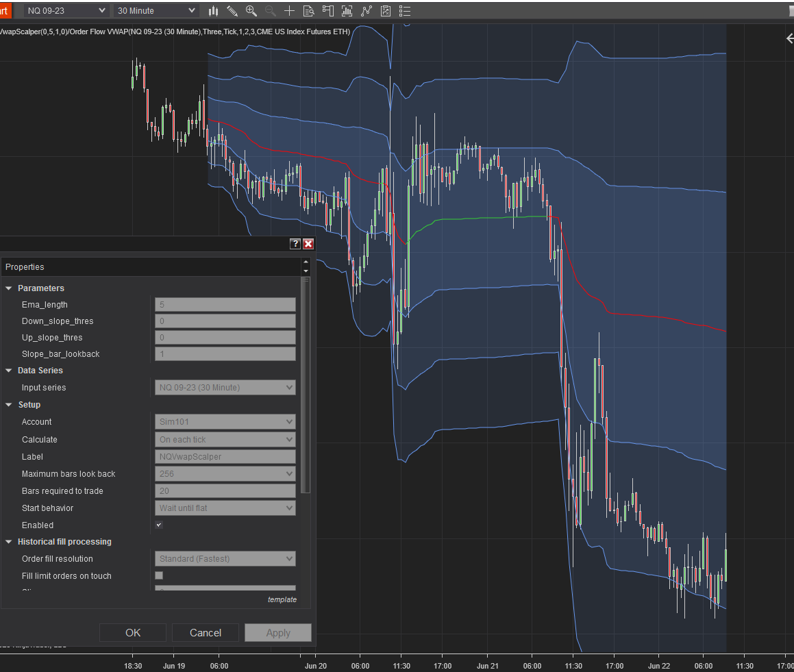Image resolution: width=794 pixels, height=672 pixels.
Task: Click the Apply button
Action: pyautogui.click(x=278, y=632)
